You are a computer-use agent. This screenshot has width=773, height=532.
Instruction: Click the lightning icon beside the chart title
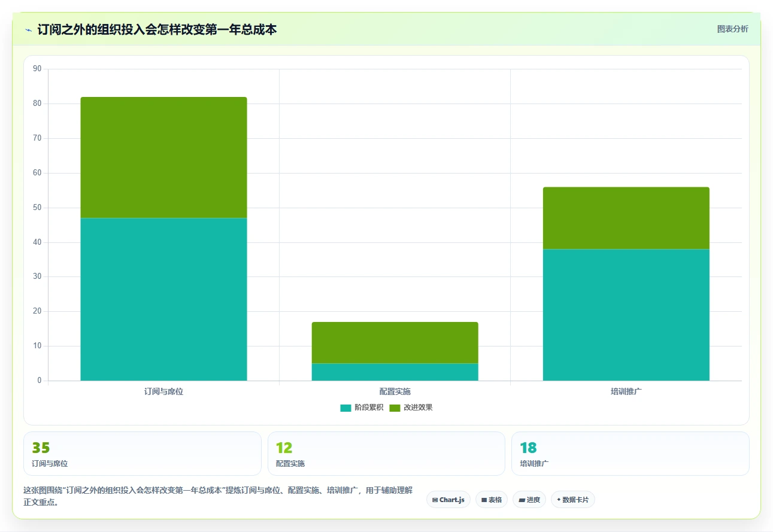[x=29, y=29]
